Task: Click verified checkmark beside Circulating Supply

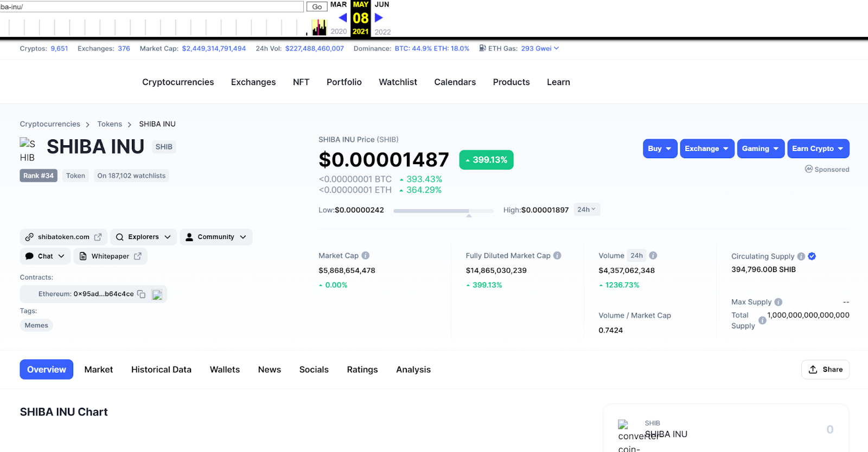Action: click(812, 256)
